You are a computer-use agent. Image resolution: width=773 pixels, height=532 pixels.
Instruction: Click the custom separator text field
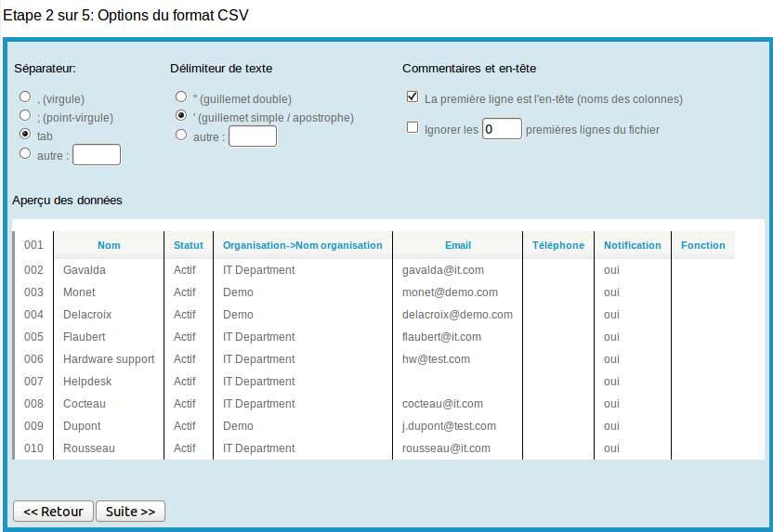[97, 155]
